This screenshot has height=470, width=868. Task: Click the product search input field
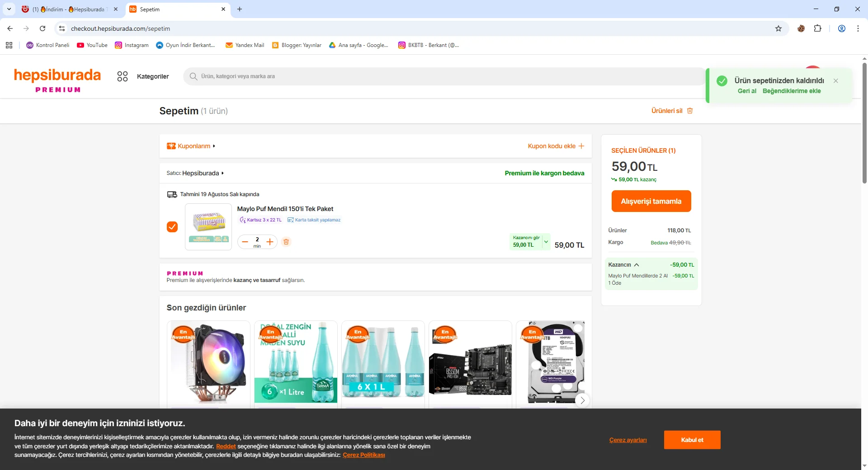pyautogui.click(x=445, y=76)
